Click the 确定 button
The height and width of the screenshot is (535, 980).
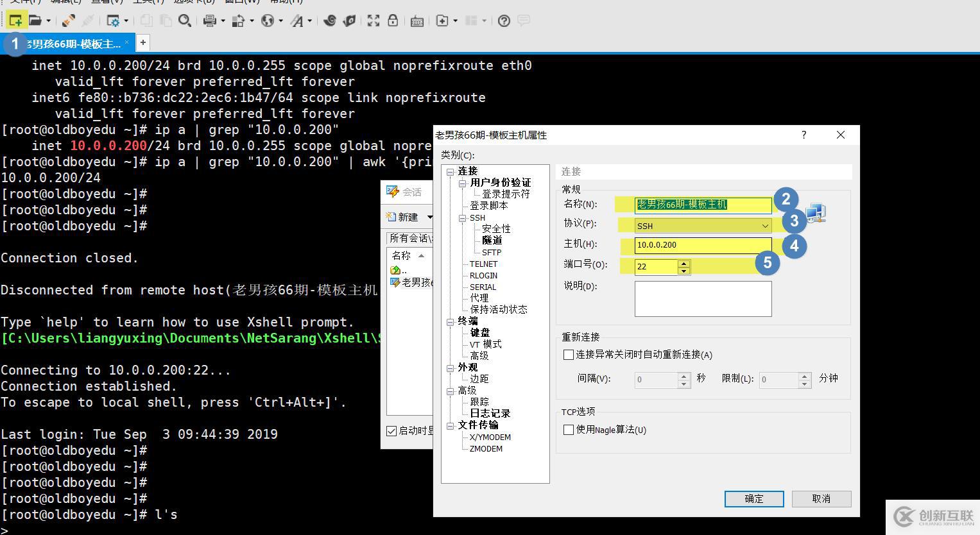(753, 499)
